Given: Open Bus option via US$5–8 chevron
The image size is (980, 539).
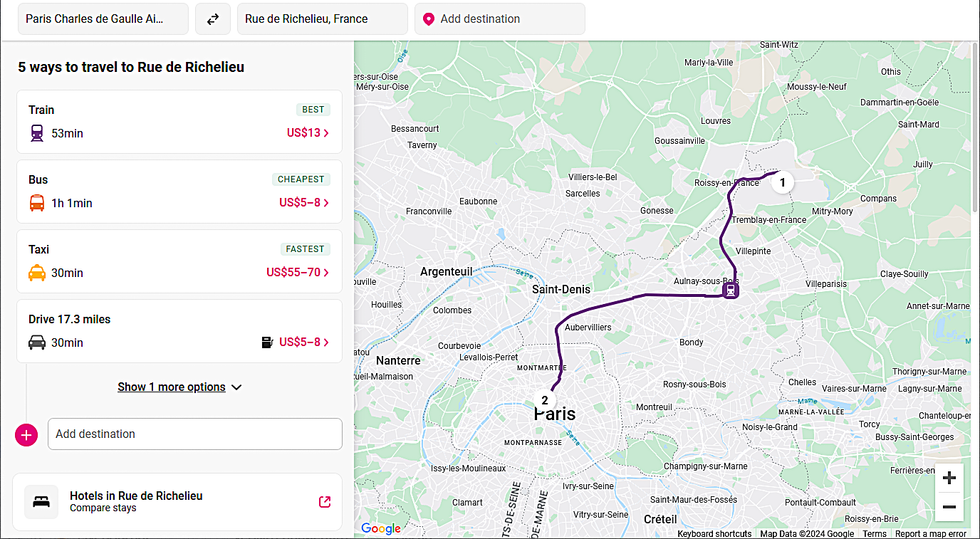Looking at the screenshot, I should point(326,203).
